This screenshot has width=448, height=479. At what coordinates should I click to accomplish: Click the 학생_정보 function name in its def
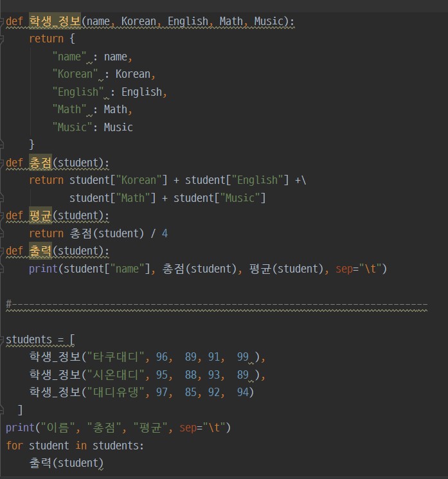(55, 21)
